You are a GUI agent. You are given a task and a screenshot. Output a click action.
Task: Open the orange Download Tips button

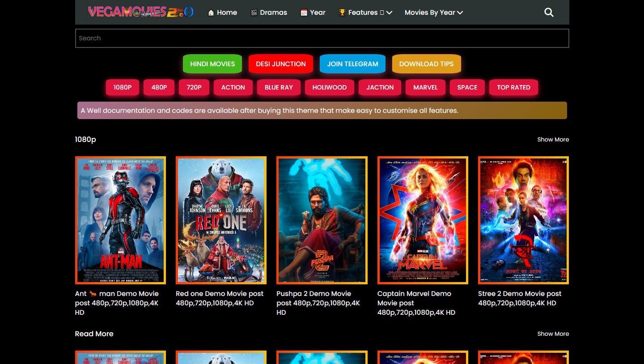click(426, 64)
